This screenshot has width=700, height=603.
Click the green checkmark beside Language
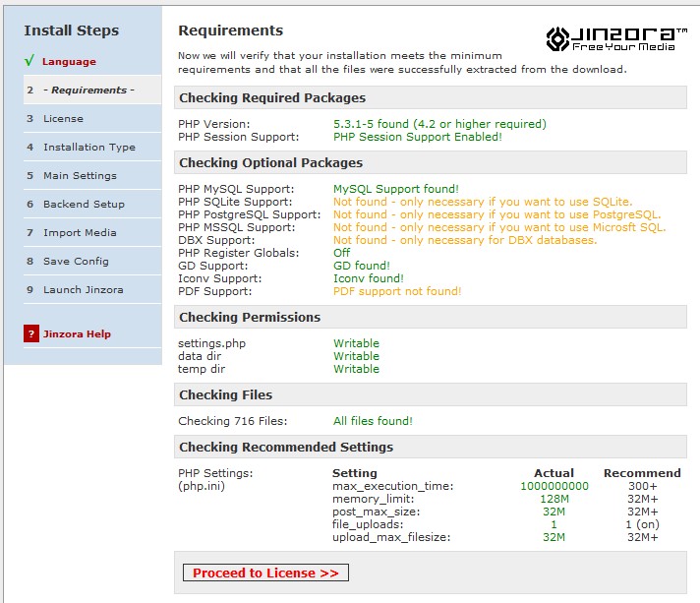coord(29,61)
